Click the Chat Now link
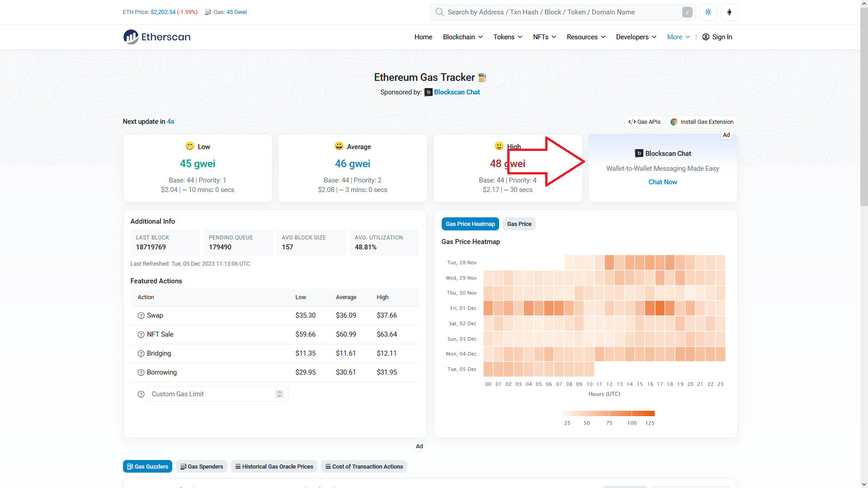868x488 pixels. coord(662,182)
